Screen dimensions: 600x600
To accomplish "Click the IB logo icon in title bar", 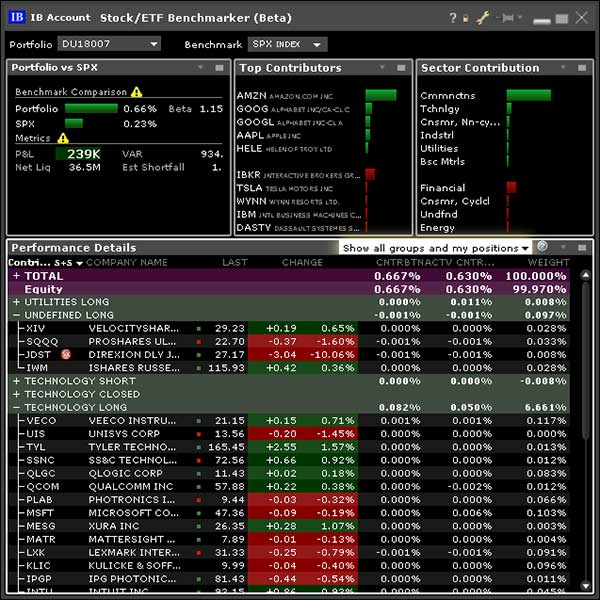I will point(17,17).
